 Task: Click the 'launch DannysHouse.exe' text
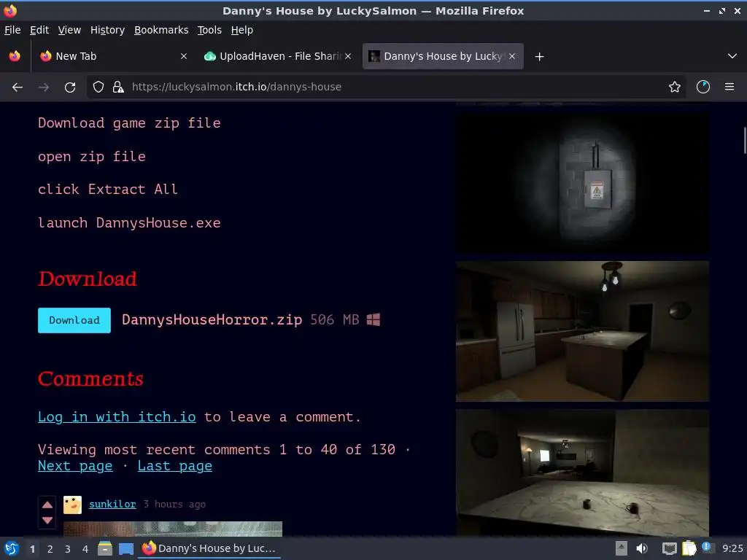click(x=129, y=223)
